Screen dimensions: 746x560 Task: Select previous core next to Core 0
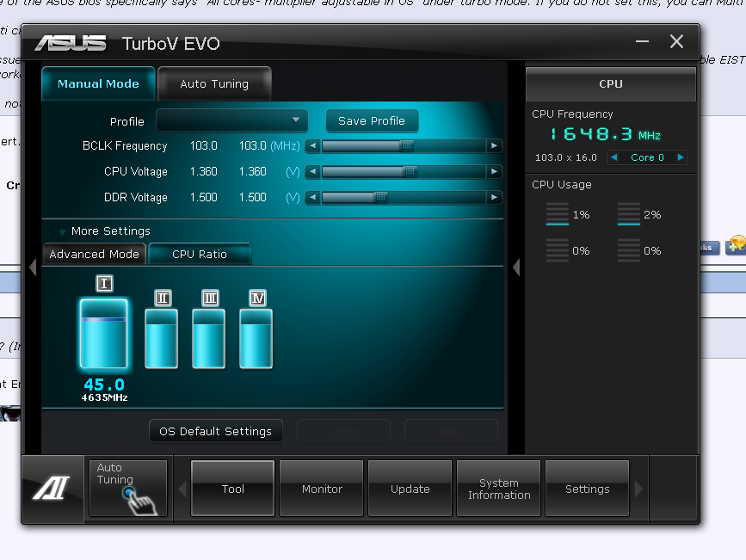(614, 157)
